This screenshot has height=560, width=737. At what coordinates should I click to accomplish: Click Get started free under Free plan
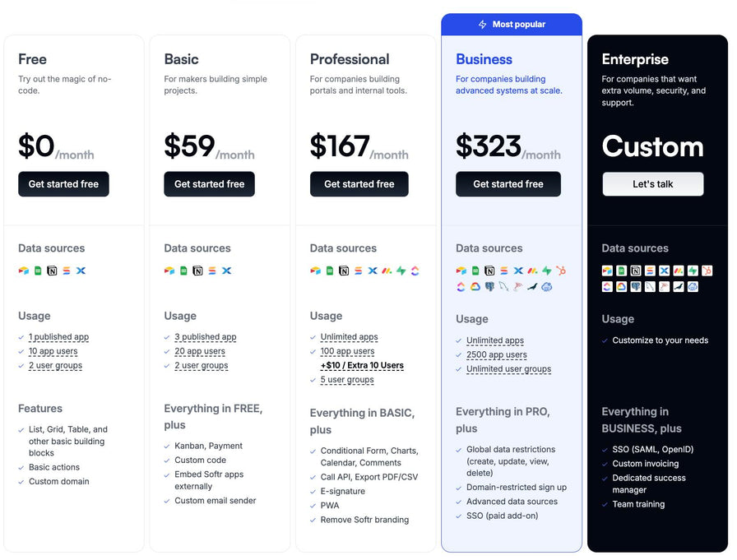[63, 184]
